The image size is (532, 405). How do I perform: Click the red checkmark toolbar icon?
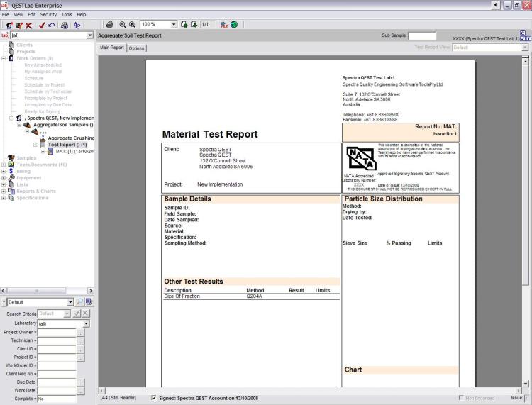pos(44,24)
